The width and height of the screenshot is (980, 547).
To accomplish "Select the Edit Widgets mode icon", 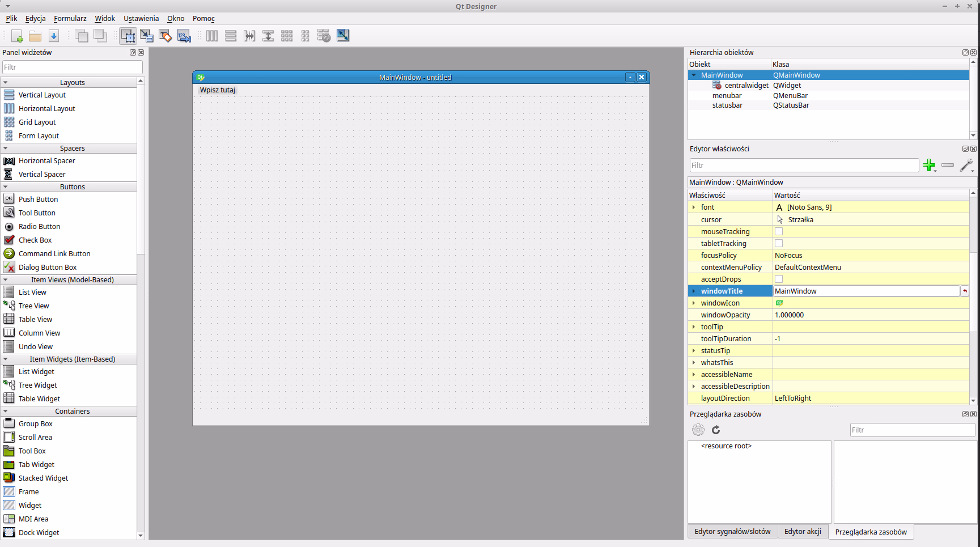I will [x=128, y=36].
